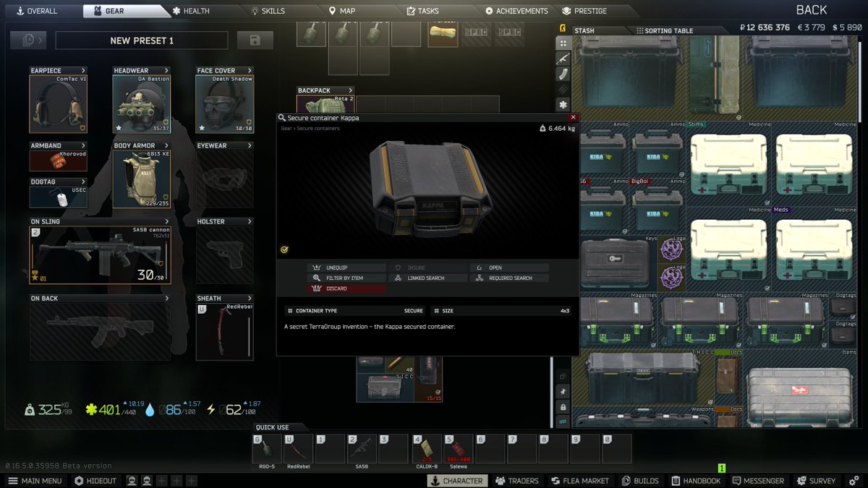Image resolution: width=868 pixels, height=488 pixels.
Task: Toggle the yellow checkmark tag on Kappa preview
Action: pos(284,250)
